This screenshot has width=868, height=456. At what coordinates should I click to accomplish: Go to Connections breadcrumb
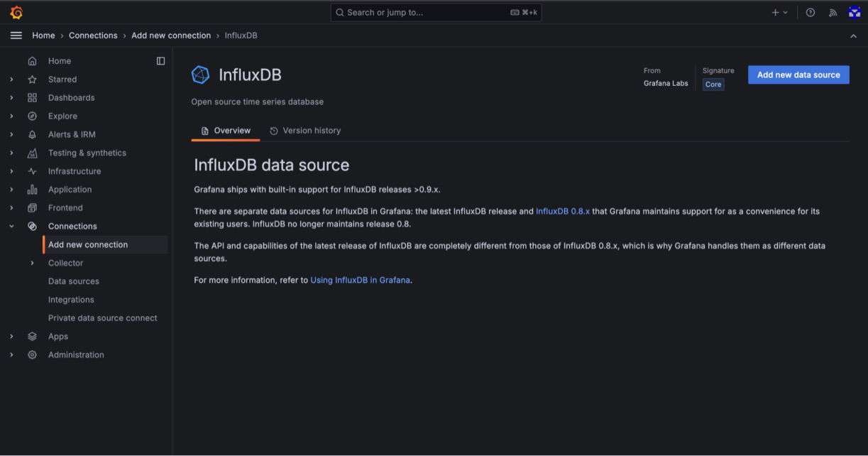tap(93, 36)
